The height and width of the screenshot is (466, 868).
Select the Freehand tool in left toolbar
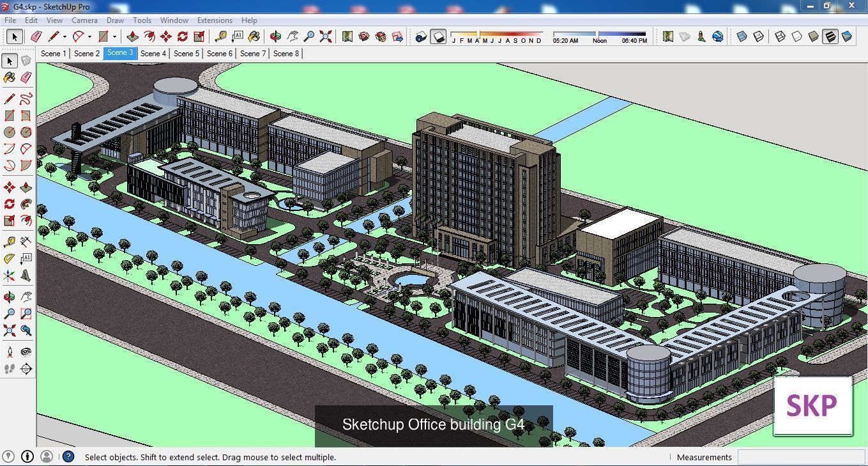[26, 99]
